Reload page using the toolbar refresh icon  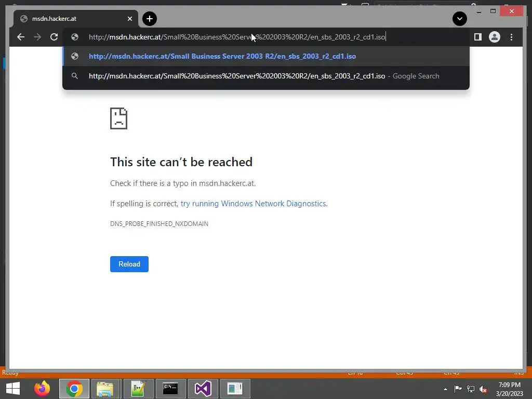[54, 37]
